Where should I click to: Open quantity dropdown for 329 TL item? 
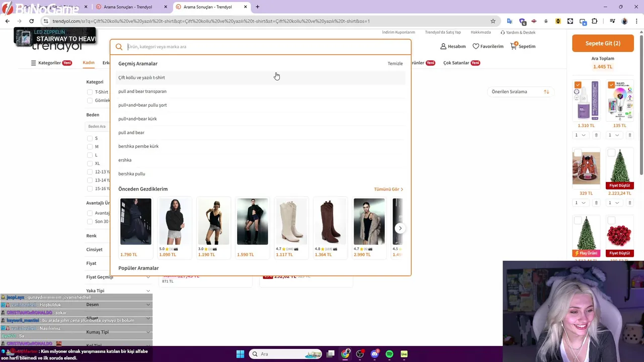tap(580, 203)
